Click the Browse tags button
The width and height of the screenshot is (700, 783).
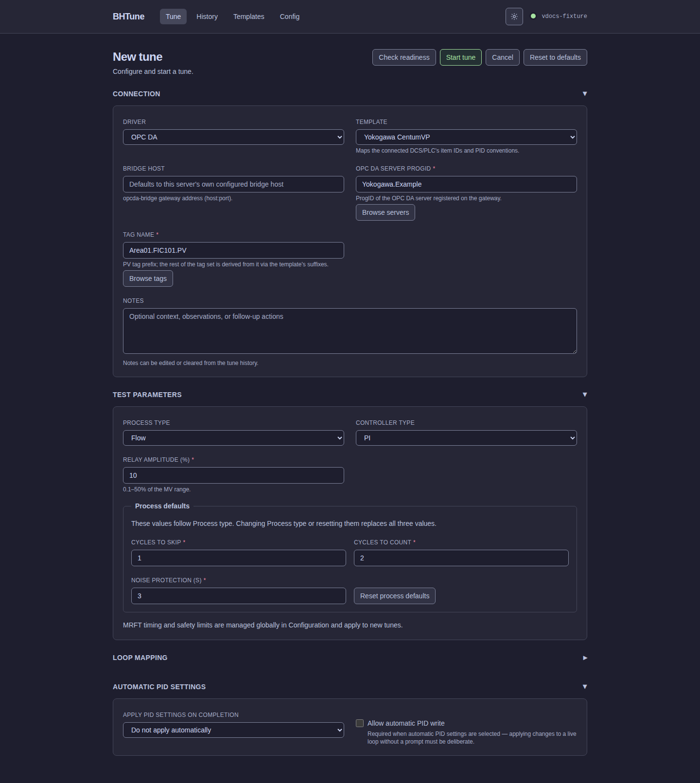click(x=148, y=278)
